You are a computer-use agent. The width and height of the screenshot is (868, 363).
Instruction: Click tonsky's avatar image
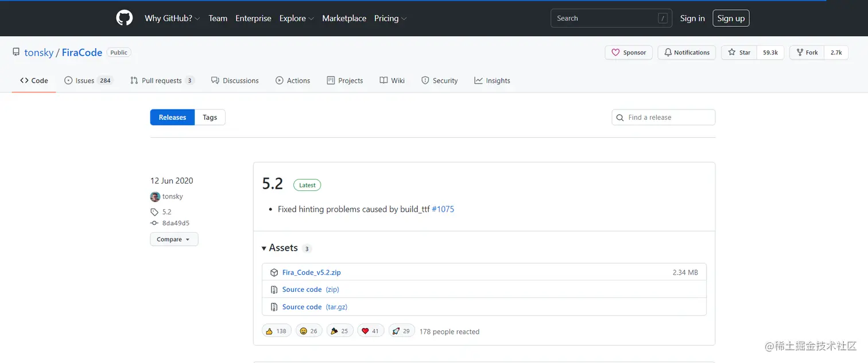[155, 197]
